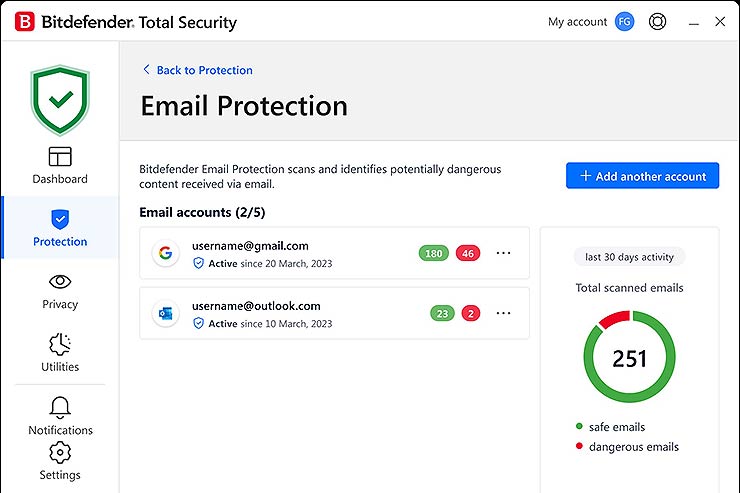Viewport: 740px width, 493px height.
Task: Click the 251 total scanned emails donut chart
Action: (629, 357)
